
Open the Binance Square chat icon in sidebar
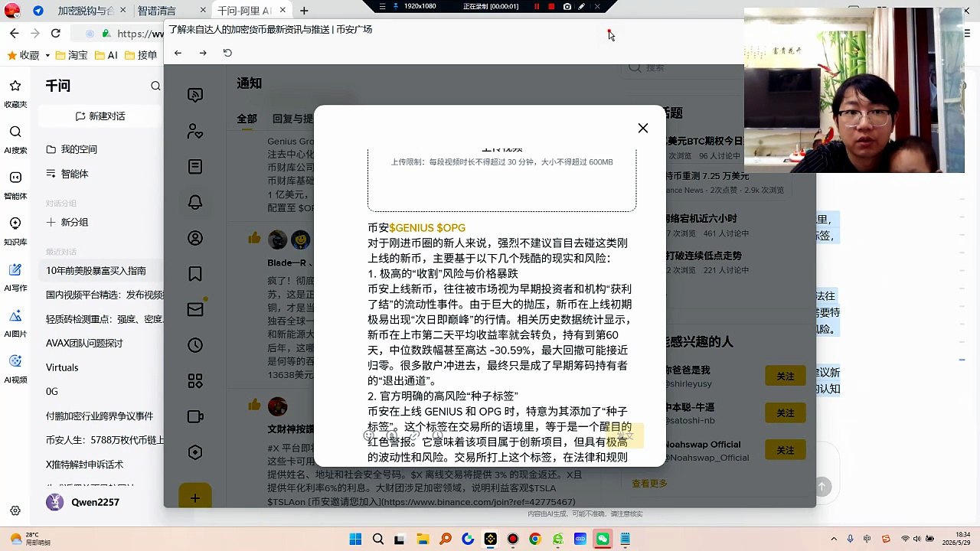click(x=195, y=95)
